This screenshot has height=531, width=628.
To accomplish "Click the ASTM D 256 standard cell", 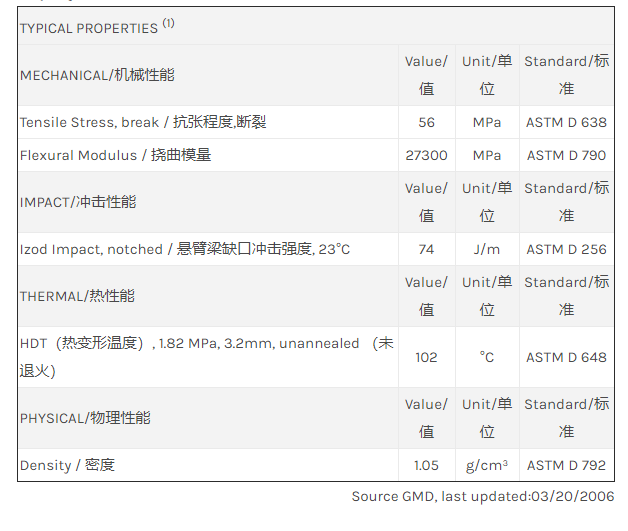I will click(566, 249).
